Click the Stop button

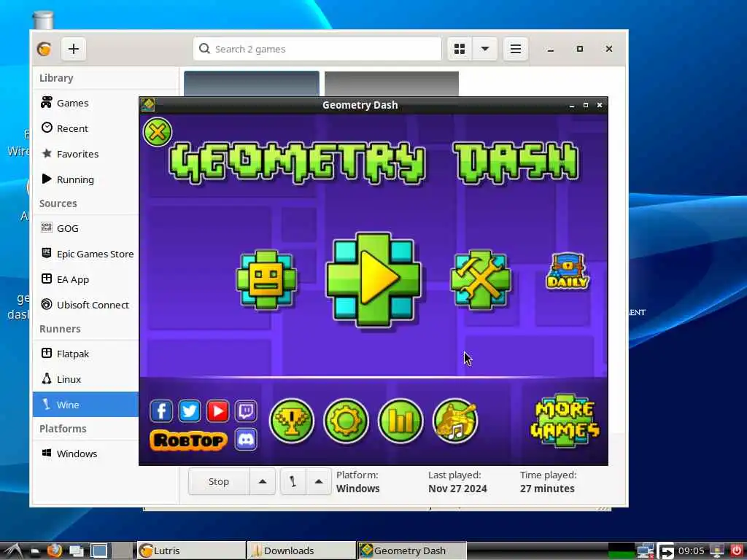[x=219, y=481]
